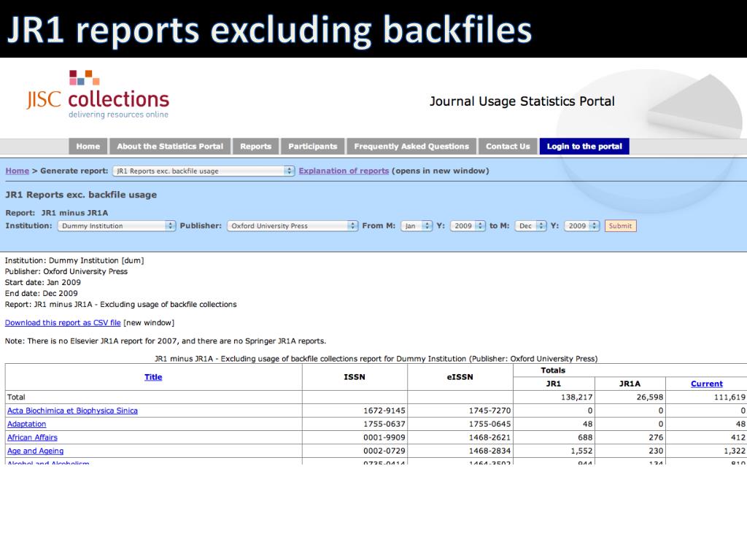Select Age and Ageing Current value 1,322

tap(734, 451)
